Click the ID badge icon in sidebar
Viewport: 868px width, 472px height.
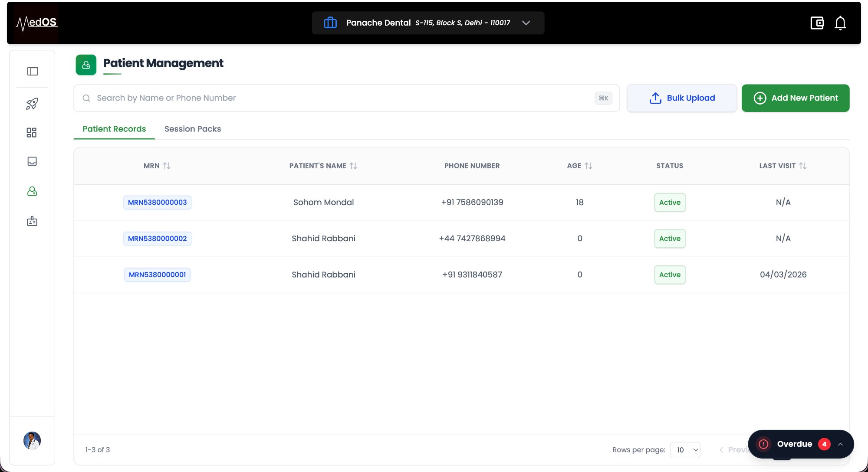tap(32, 221)
